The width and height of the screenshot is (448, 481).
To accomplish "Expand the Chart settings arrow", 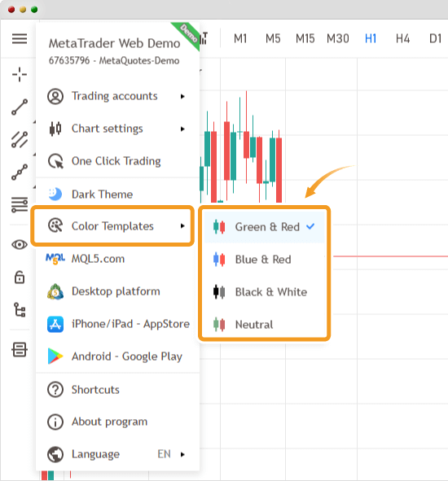I will [x=182, y=129].
